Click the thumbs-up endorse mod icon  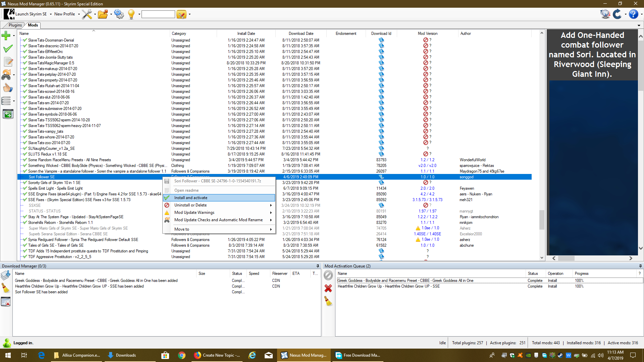8,88
